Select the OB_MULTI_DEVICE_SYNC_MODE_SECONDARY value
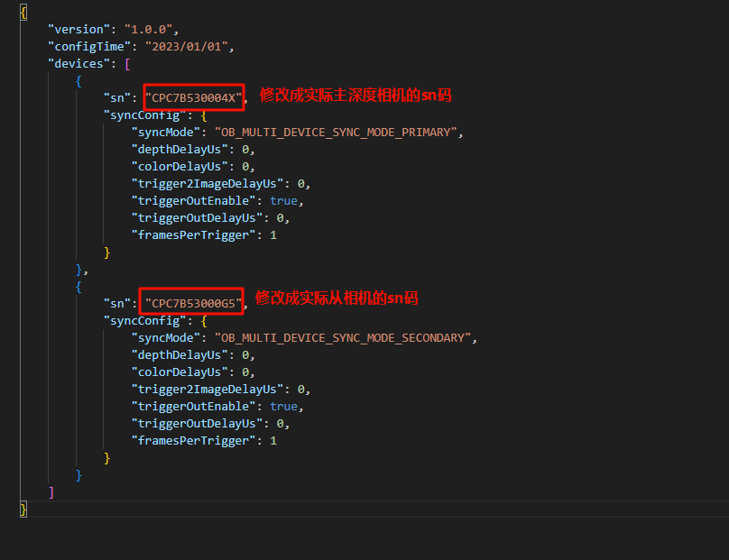 [344, 337]
